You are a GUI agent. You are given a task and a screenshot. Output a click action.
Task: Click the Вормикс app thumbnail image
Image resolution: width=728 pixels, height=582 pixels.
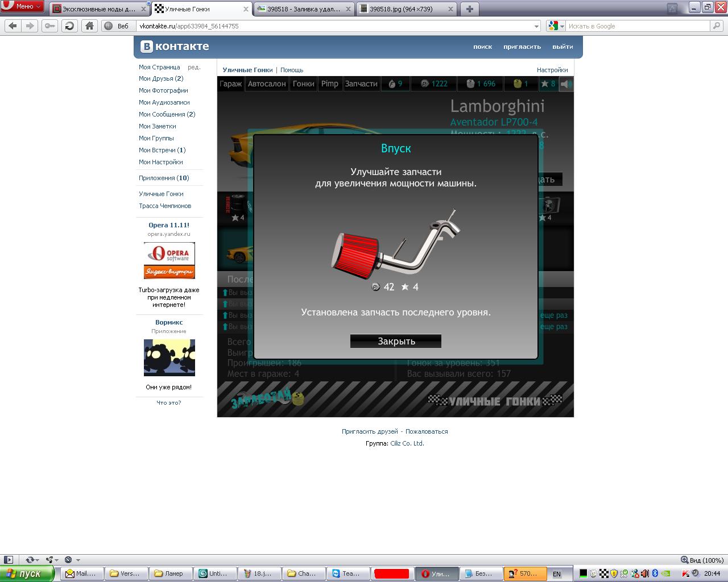169,357
